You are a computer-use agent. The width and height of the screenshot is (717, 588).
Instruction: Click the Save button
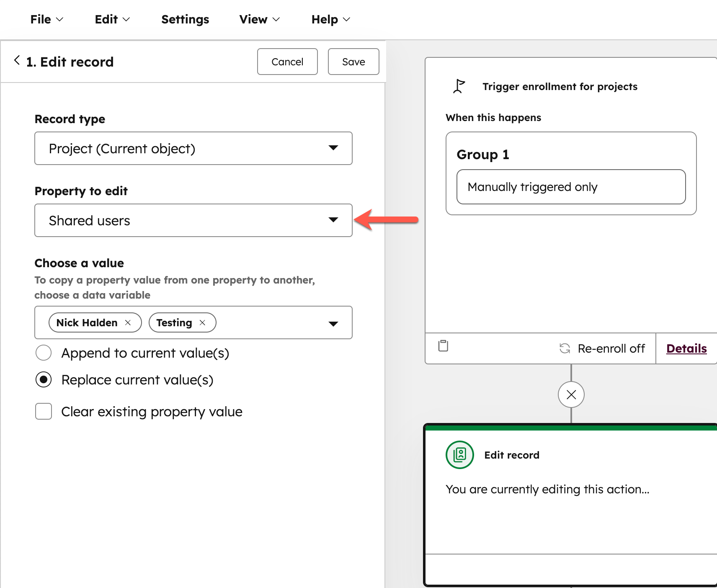click(x=353, y=62)
